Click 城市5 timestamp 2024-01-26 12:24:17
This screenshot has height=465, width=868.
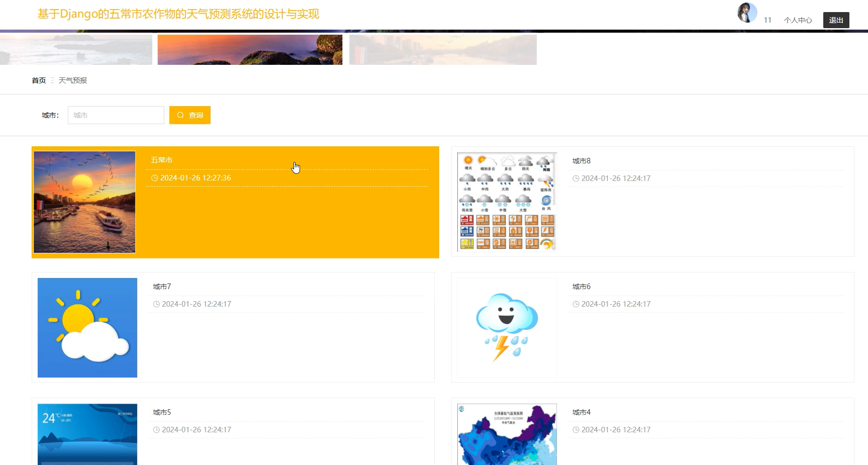point(197,430)
